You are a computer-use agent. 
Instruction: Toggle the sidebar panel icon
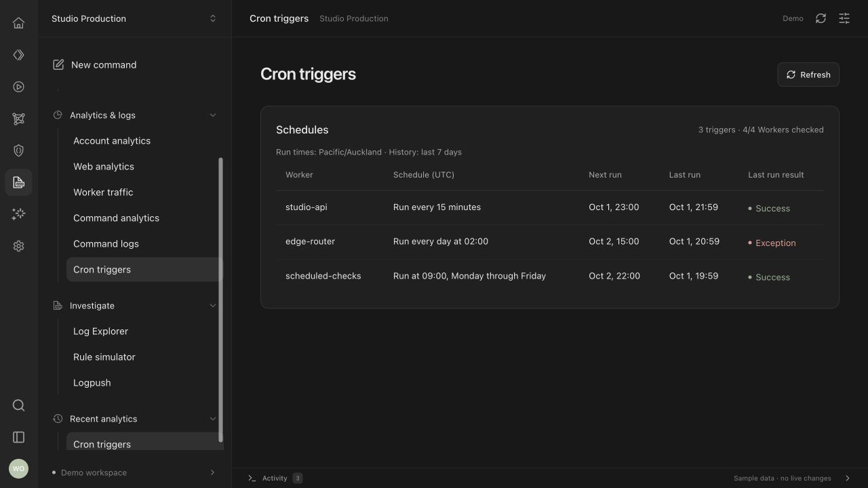[18, 437]
